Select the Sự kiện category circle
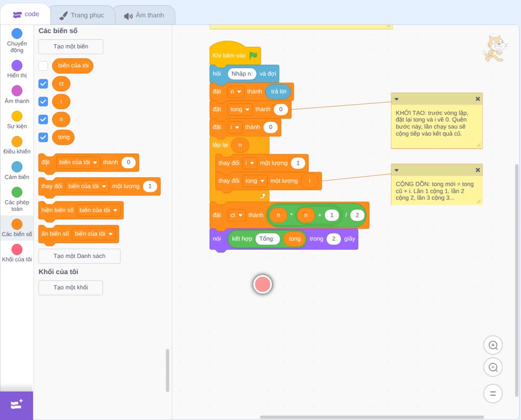This screenshot has height=420, width=521. 17,116
